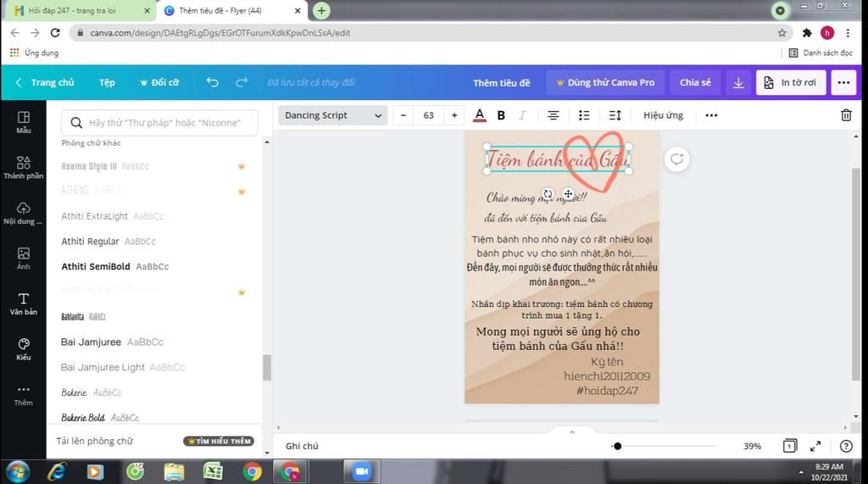The height and width of the screenshot is (484, 868).
Task: Bookmark this page with the star
Action: (x=782, y=33)
